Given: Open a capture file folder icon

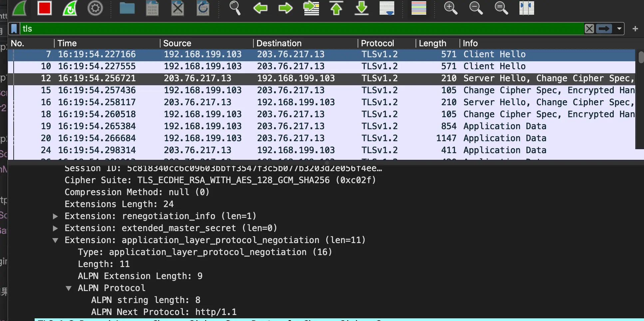Looking at the screenshot, I should [127, 8].
